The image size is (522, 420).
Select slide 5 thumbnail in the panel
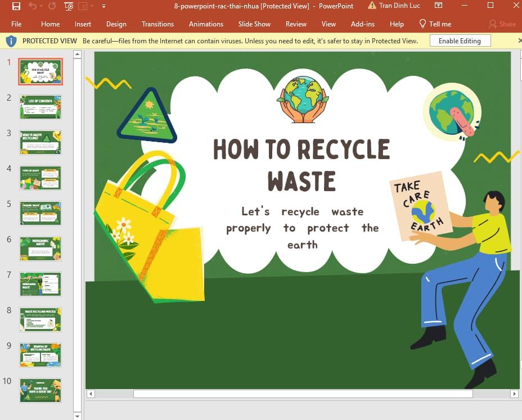40,213
